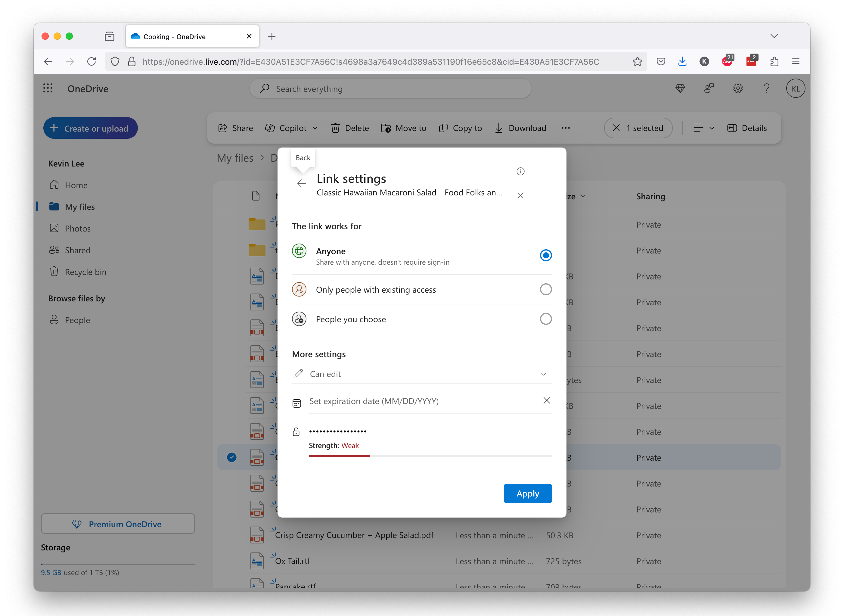Image resolution: width=844 pixels, height=616 pixels.
Task: Click the back arrow in Link settings
Action: point(301,183)
